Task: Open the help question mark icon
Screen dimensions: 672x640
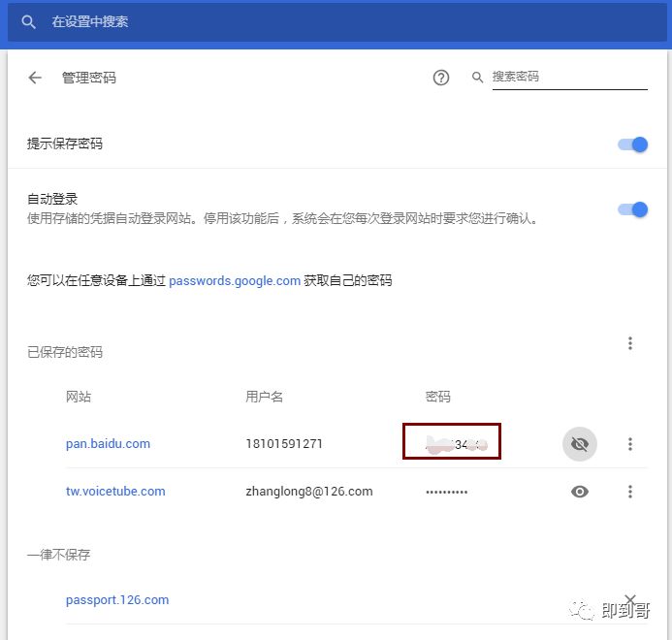Action: [440, 78]
